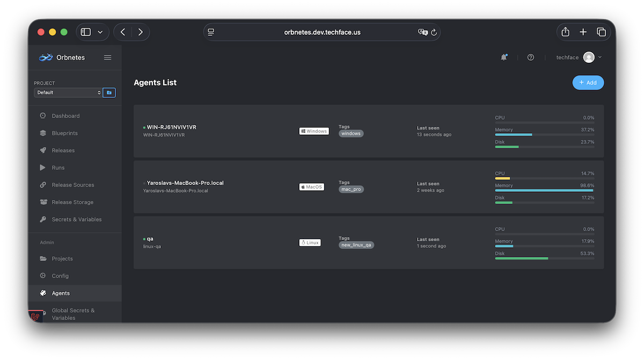
Task: Open Runs via the play icon
Action: tap(43, 167)
